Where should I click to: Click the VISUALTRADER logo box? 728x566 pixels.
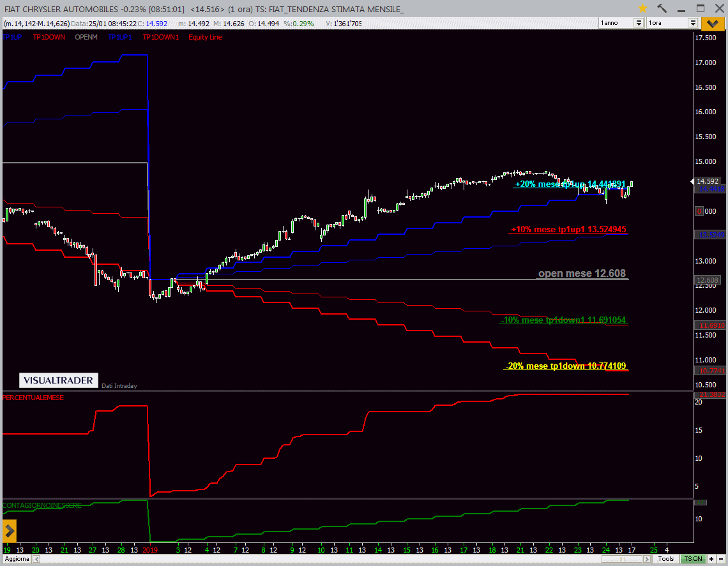59,380
